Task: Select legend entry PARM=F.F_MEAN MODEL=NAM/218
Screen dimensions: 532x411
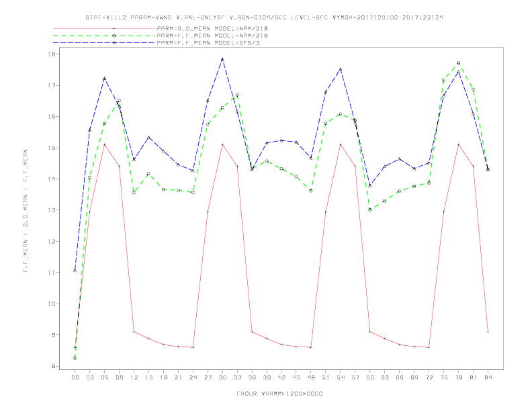Action: [x=212, y=36]
